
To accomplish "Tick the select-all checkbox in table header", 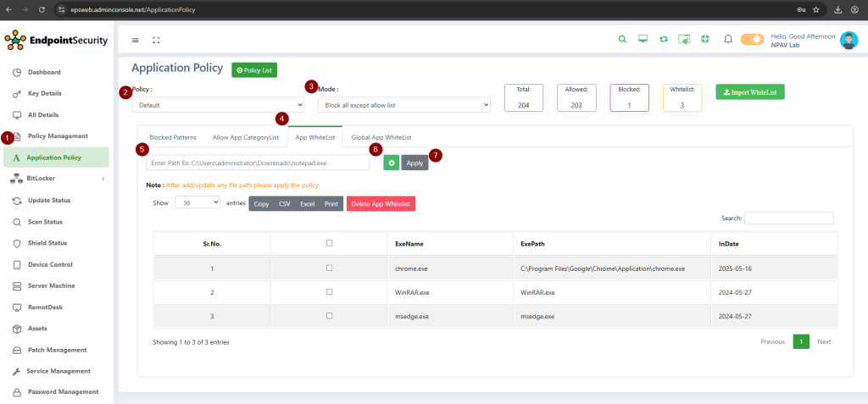I will [x=329, y=243].
